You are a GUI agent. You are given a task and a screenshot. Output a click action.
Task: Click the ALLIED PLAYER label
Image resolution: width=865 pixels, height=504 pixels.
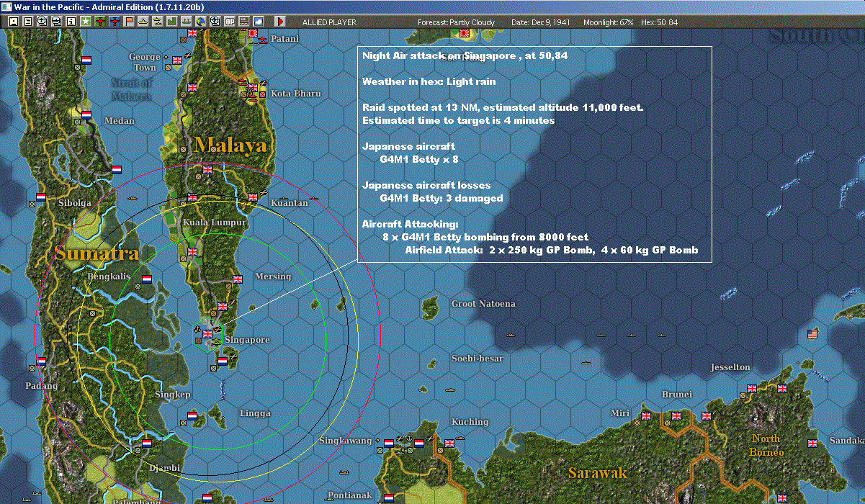(x=329, y=22)
